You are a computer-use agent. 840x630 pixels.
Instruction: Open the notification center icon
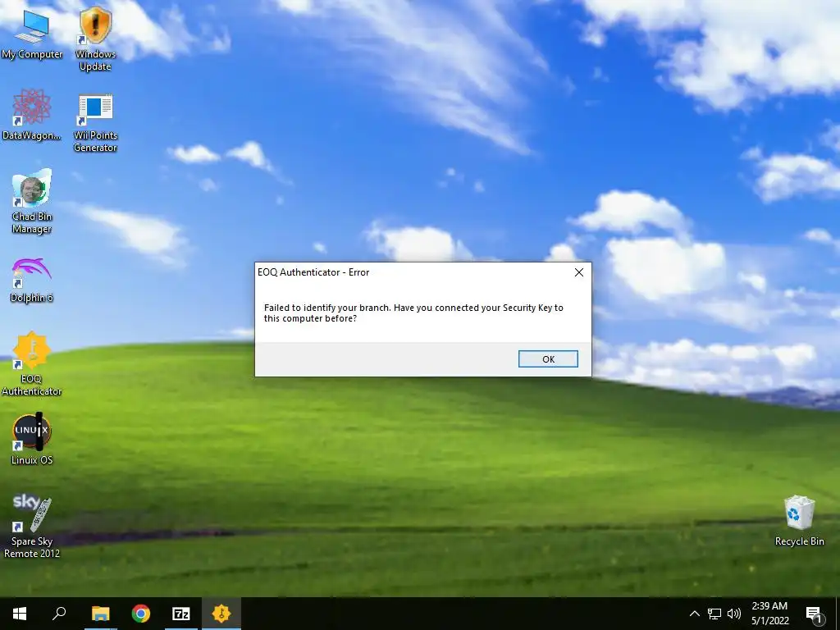(x=814, y=614)
